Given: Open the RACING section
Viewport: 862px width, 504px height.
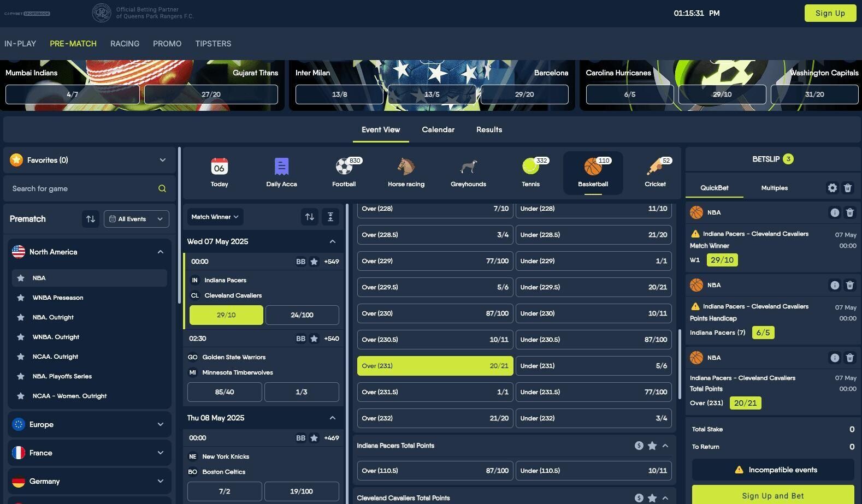Looking at the screenshot, I should 125,44.
